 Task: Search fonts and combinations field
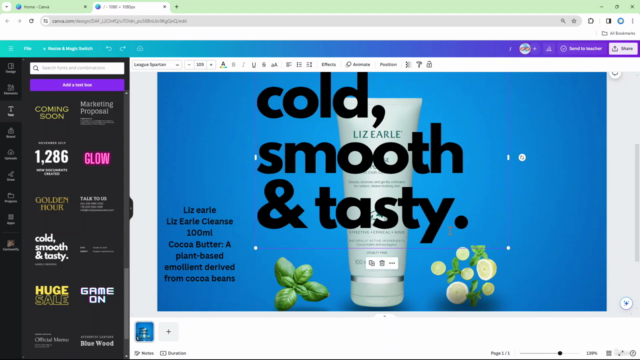click(77, 68)
